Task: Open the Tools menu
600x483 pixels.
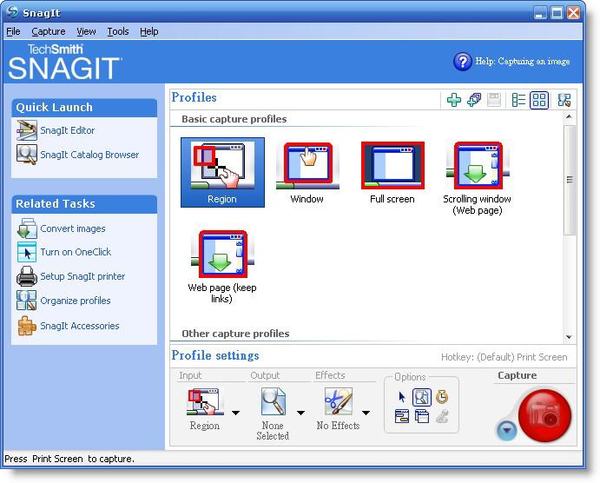Action: point(118,32)
